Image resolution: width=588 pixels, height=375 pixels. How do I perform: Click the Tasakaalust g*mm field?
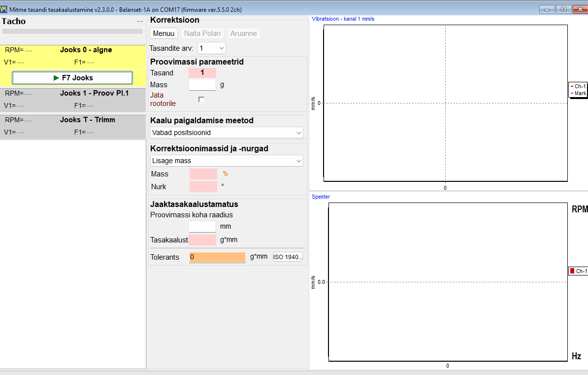coord(202,240)
